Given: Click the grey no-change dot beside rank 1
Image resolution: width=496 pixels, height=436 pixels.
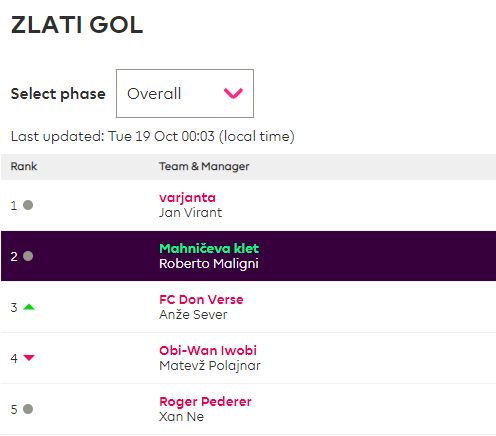Looking at the screenshot, I should (x=28, y=205).
